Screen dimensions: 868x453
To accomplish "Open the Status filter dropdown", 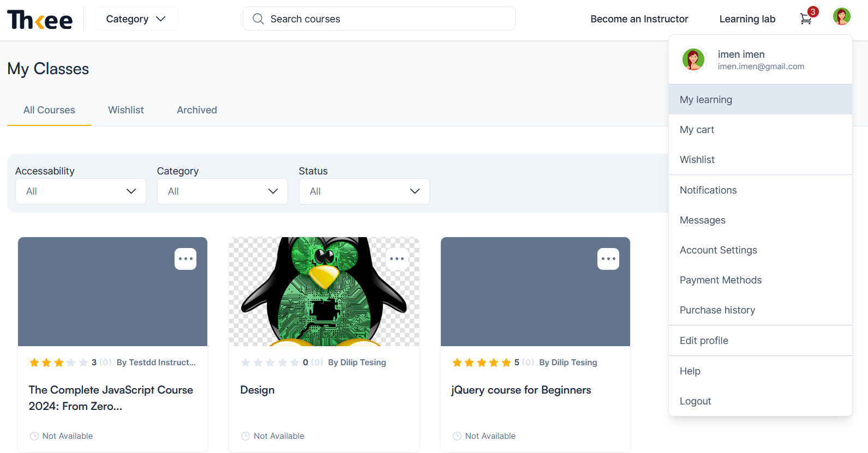I will (364, 191).
